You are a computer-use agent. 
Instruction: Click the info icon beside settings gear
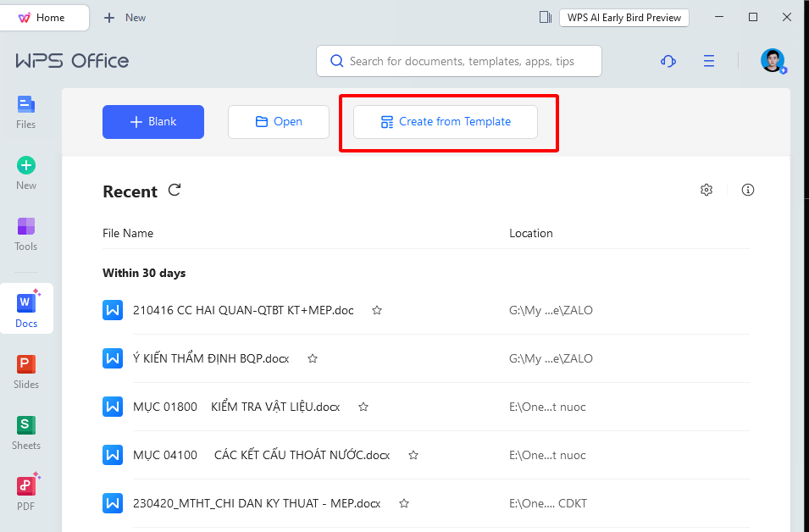tap(748, 190)
